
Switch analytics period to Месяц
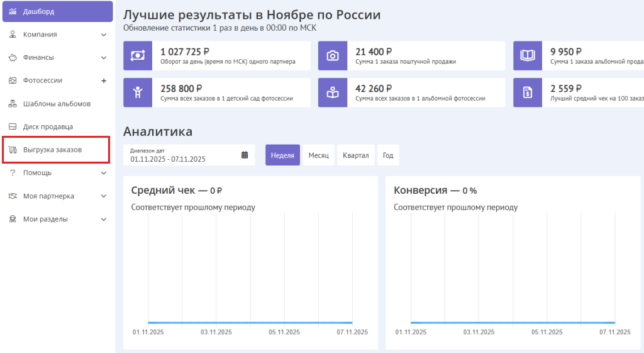(318, 155)
